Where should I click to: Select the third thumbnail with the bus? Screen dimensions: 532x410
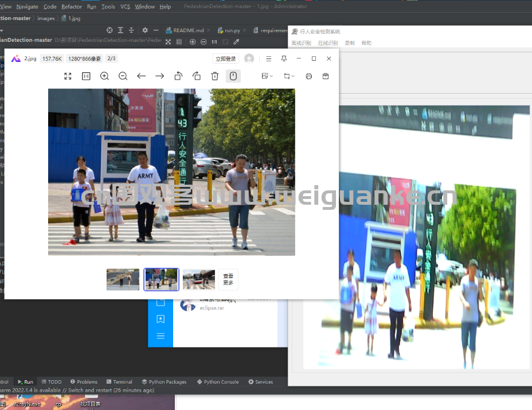199,279
